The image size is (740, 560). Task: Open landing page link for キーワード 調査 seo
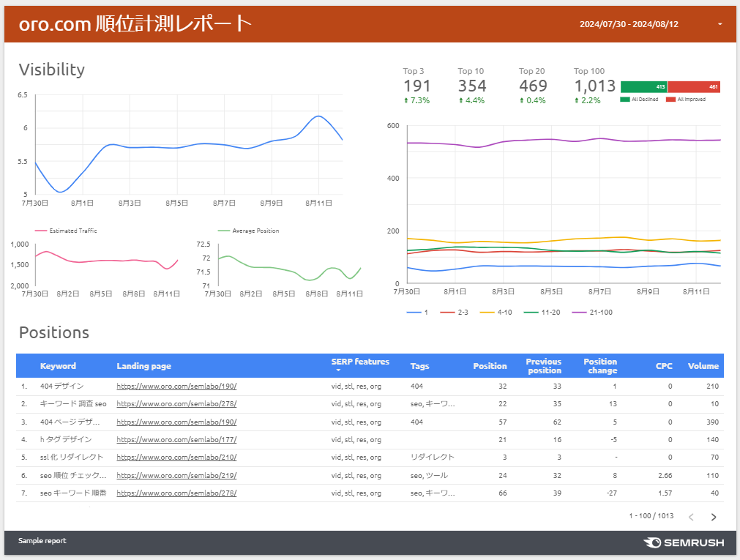click(176, 403)
